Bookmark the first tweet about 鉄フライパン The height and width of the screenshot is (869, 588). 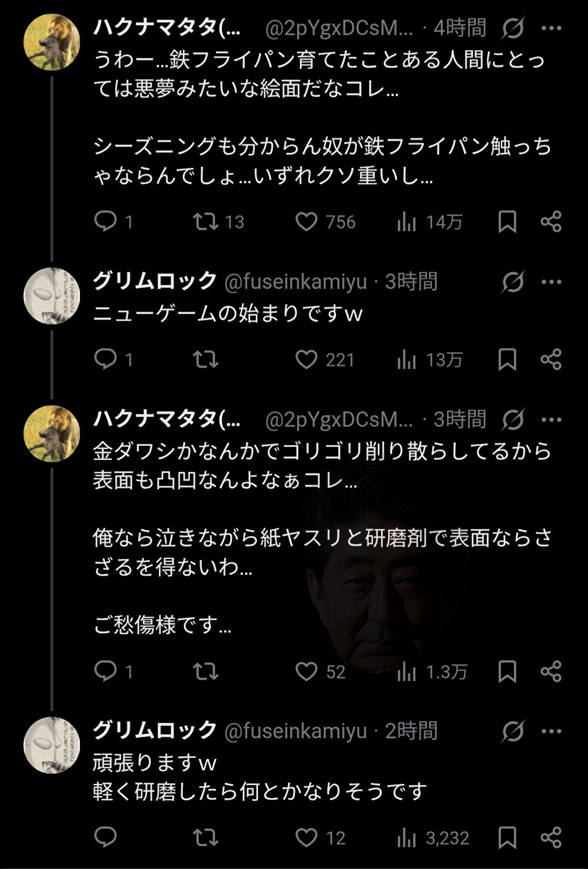507,222
